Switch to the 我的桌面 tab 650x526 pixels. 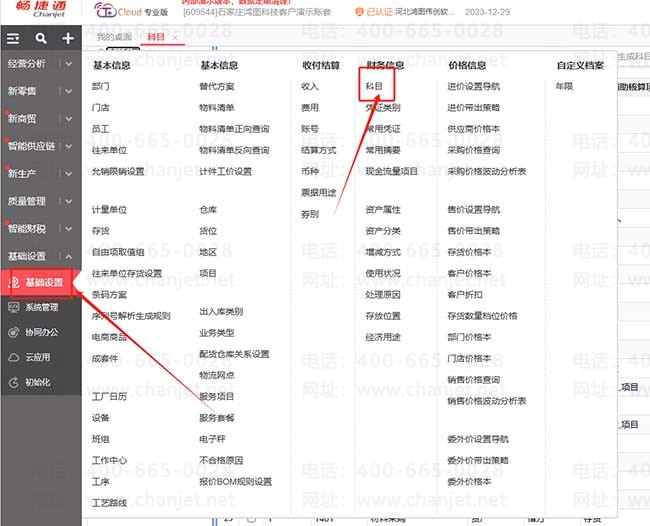(x=114, y=37)
